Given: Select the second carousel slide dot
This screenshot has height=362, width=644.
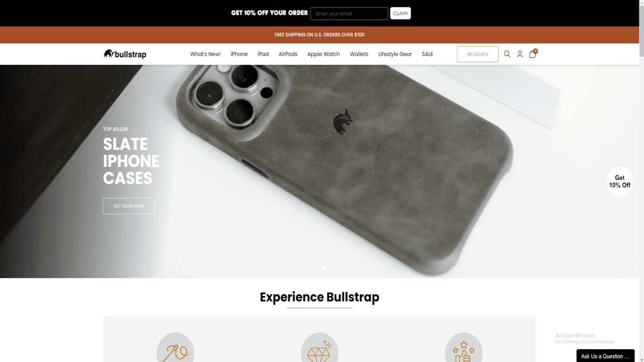Looking at the screenshot, I should [323, 268].
